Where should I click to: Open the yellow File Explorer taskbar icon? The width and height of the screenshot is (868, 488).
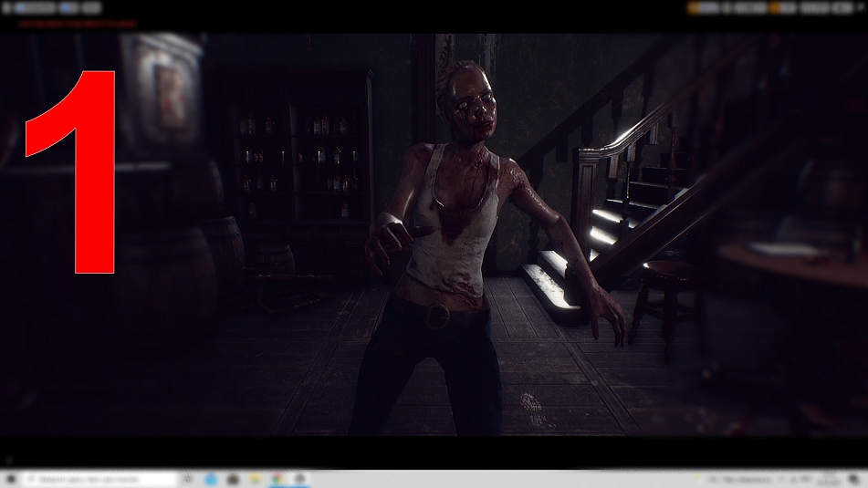(256, 479)
